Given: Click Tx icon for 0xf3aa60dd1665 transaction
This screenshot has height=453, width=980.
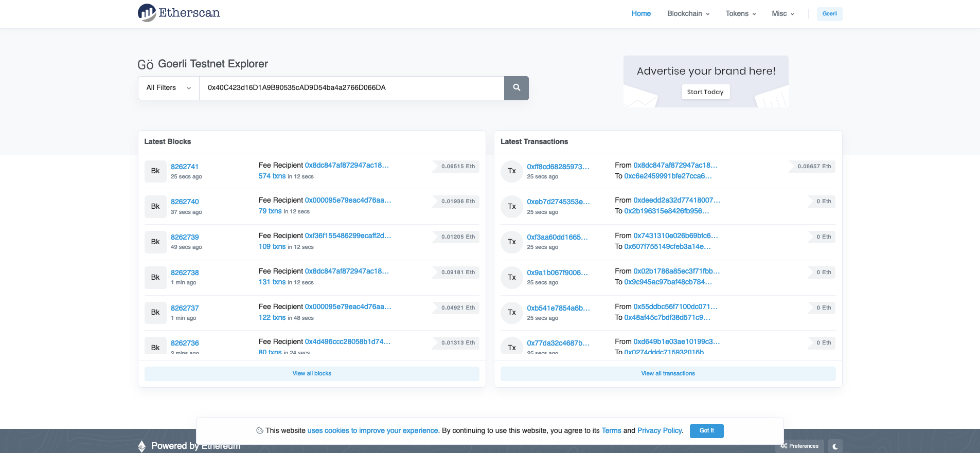Looking at the screenshot, I should 512,242.
